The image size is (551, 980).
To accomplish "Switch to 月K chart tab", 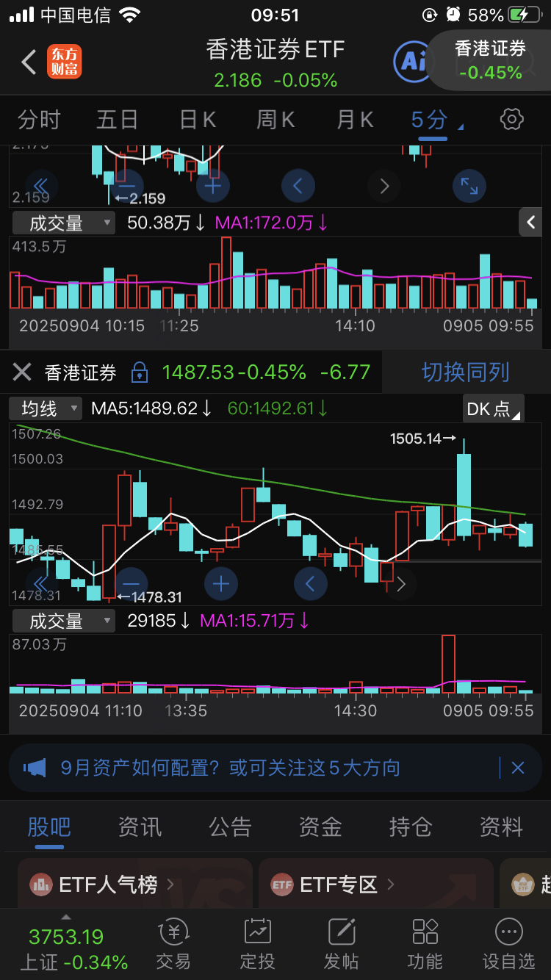I will click(x=355, y=119).
